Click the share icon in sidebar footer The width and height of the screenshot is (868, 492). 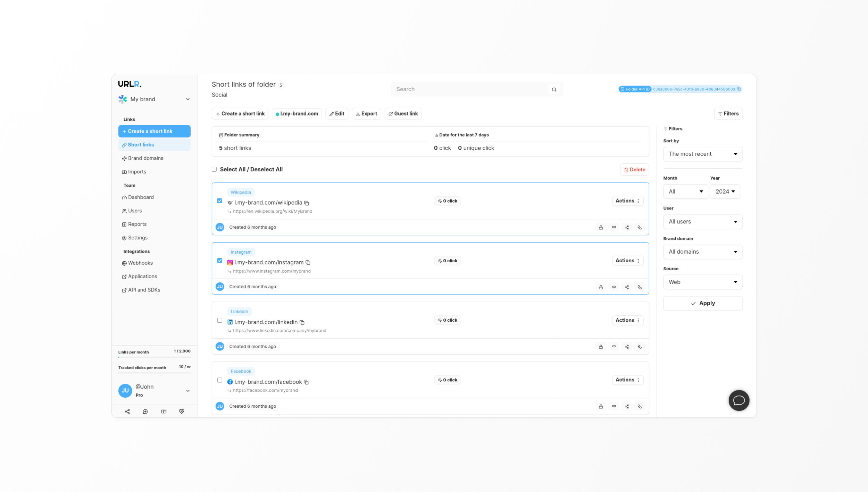tap(127, 412)
